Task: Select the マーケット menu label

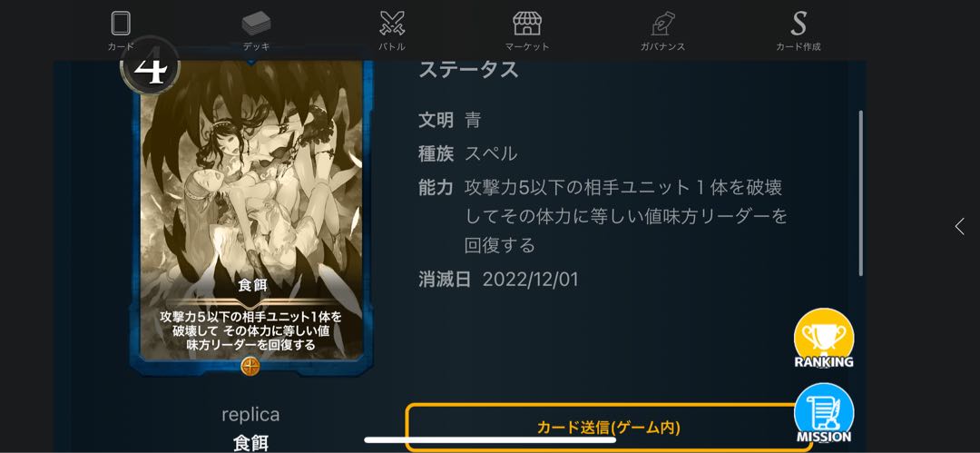Action: [527, 47]
